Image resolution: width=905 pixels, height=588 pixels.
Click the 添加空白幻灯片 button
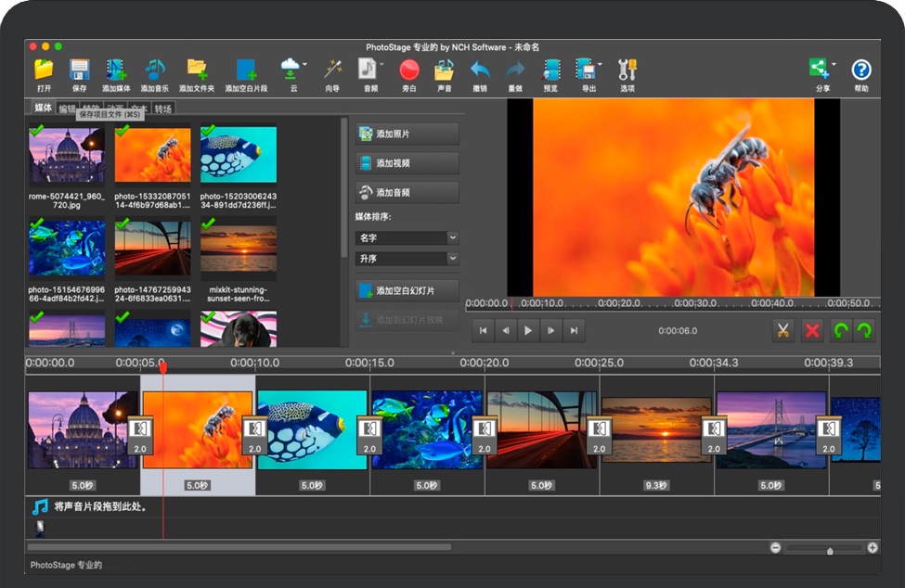pyautogui.click(x=407, y=290)
